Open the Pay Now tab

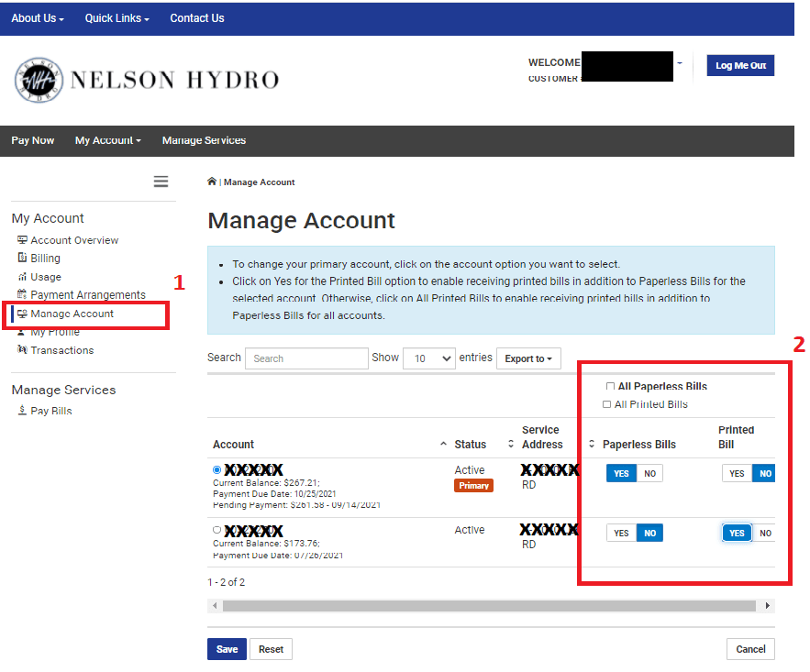click(33, 140)
